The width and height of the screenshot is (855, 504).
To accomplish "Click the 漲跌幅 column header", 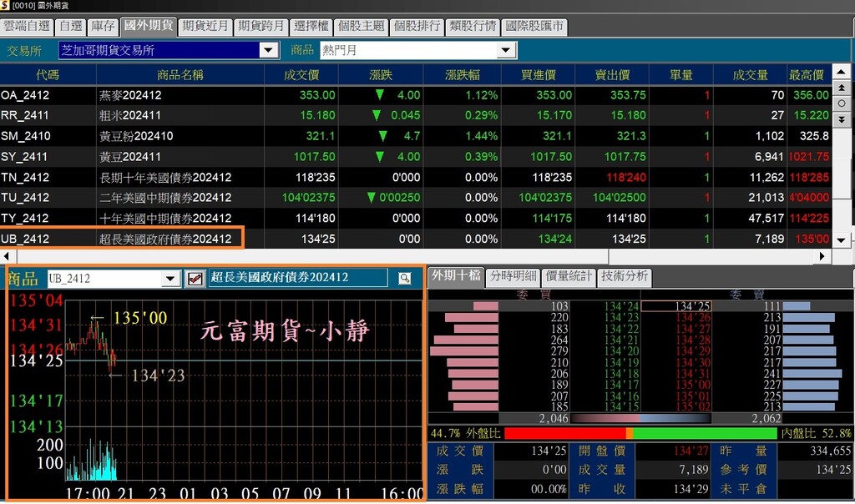I will pyautogui.click(x=461, y=74).
